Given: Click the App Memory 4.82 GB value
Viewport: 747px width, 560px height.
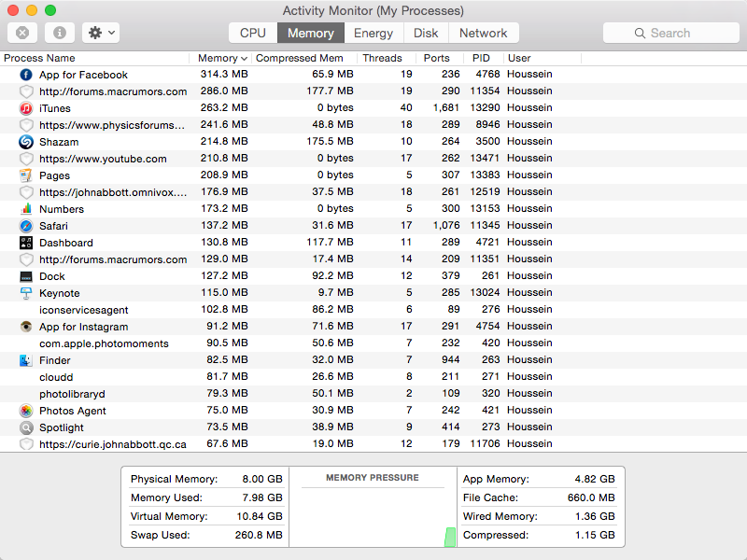Looking at the screenshot, I should tap(595, 479).
